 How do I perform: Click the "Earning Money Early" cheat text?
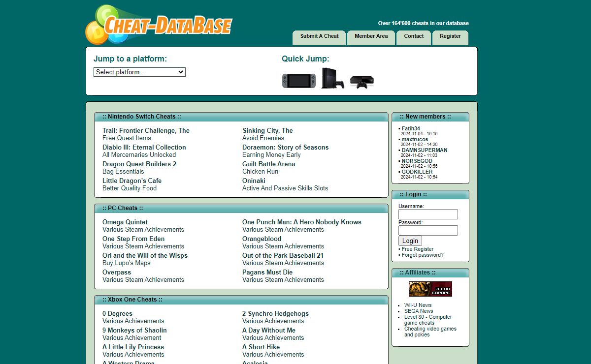(x=271, y=154)
